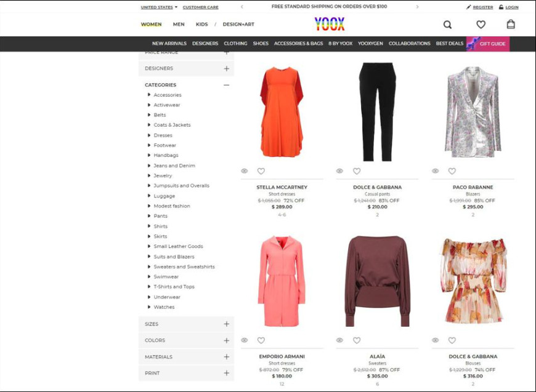Favorite the Emporio Armani dress heart
536x392 pixels.
261,340
